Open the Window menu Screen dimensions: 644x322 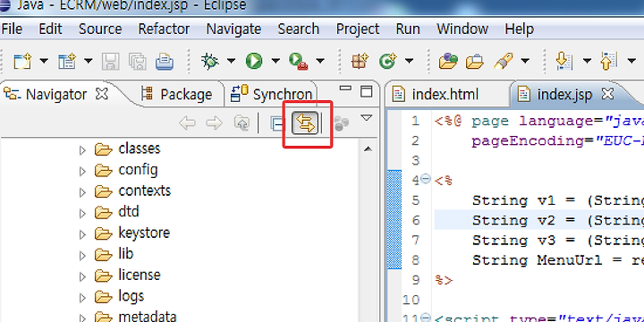462,30
